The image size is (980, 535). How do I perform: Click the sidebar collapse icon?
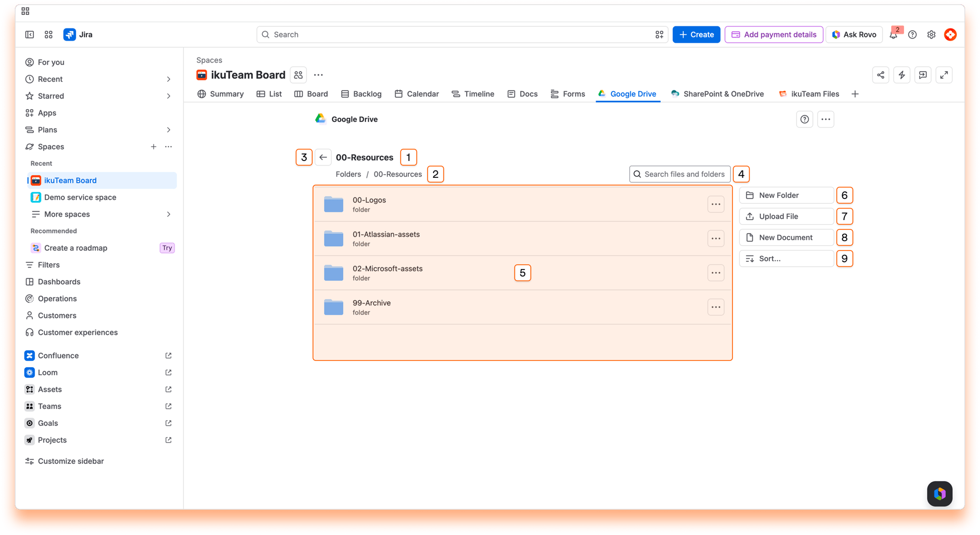tap(30, 34)
